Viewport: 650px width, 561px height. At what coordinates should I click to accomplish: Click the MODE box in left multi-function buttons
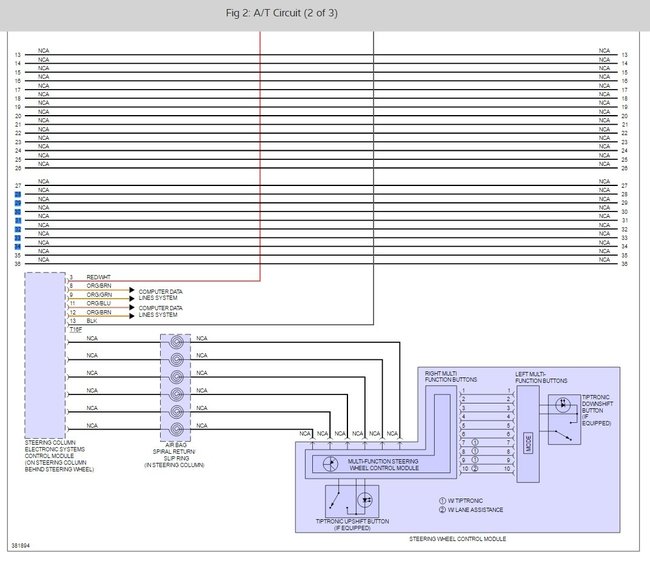click(x=528, y=443)
